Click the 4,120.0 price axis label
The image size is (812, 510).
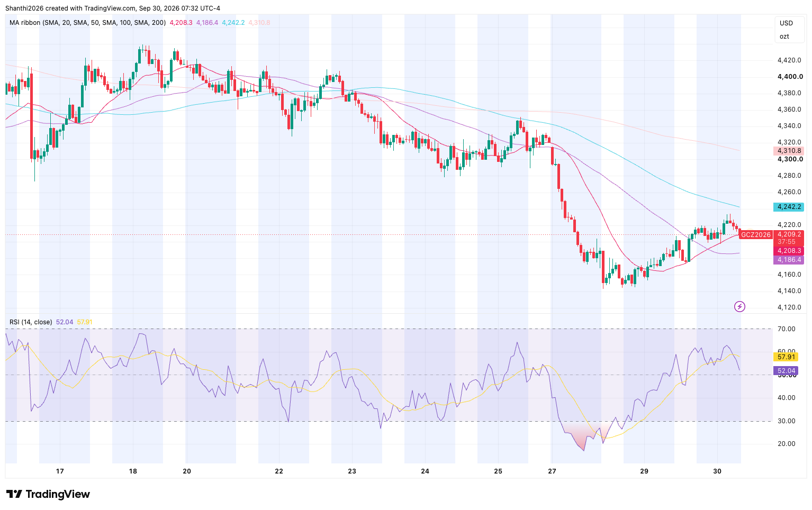point(789,307)
